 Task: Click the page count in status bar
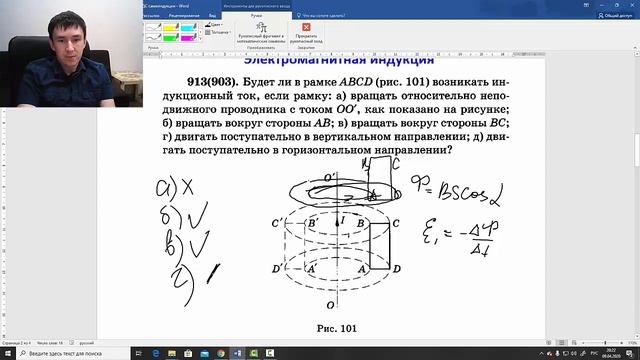pos(16,343)
